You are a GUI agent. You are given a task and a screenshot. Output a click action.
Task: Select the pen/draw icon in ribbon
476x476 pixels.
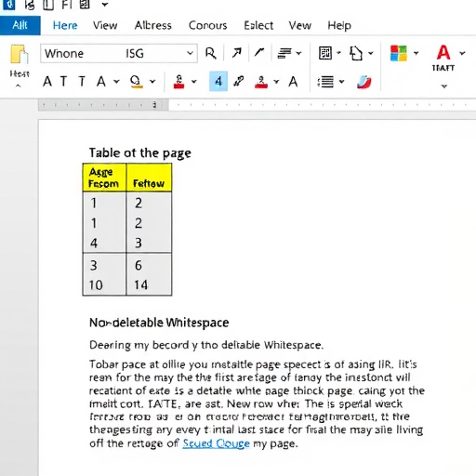tap(259, 53)
